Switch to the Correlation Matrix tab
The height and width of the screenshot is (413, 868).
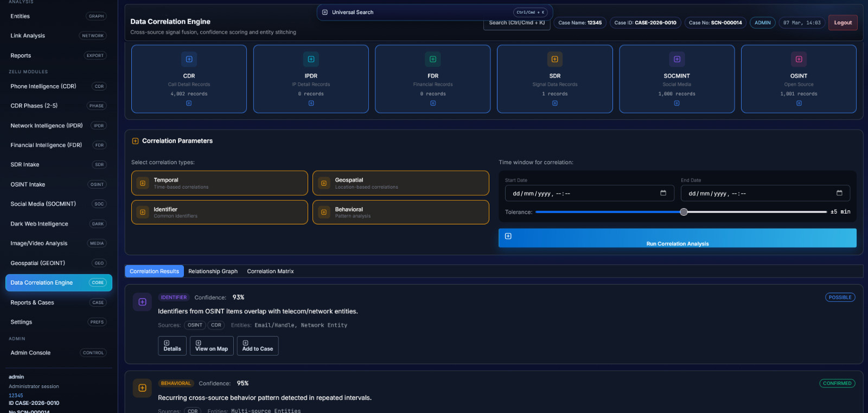pyautogui.click(x=270, y=272)
